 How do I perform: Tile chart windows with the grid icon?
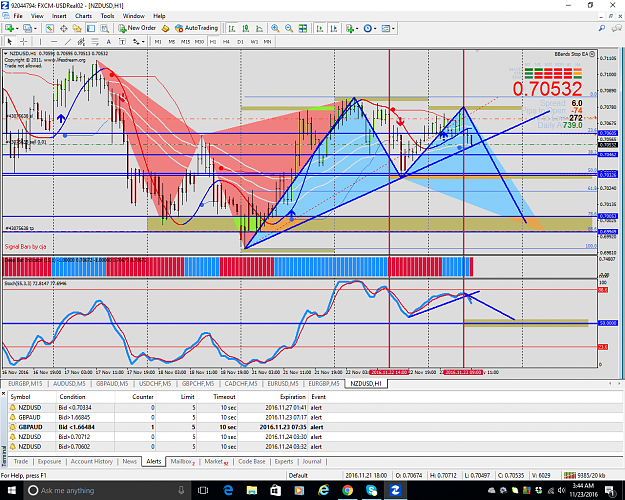[x=303, y=28]
